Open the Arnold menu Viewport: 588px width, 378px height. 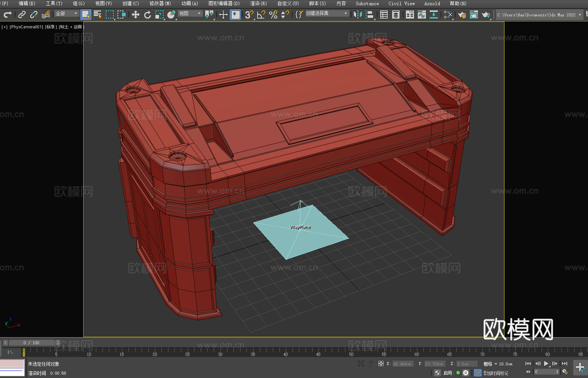point(432,3)
